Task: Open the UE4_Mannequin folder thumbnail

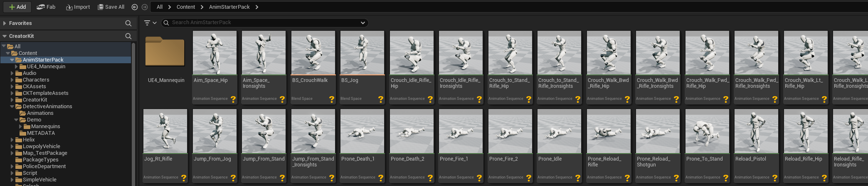Action: (165, 52)
